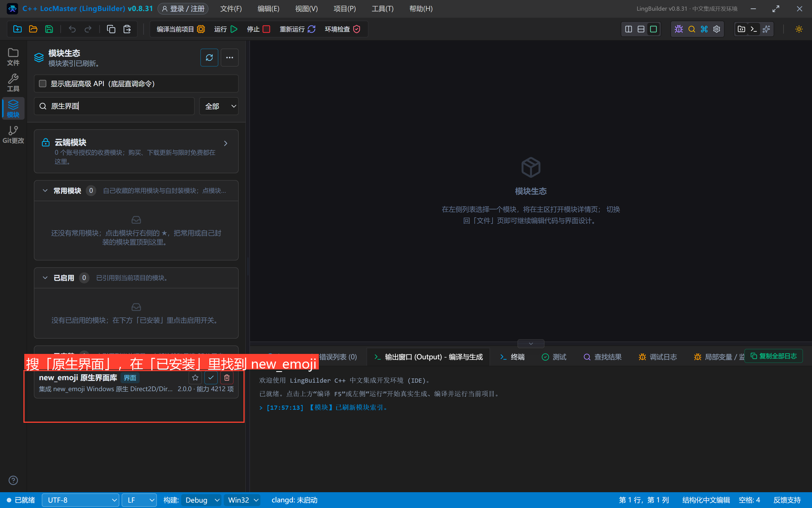Enable showing low-level advanced API checkbox
The image size is (812, 508).
tap(43, 83)
